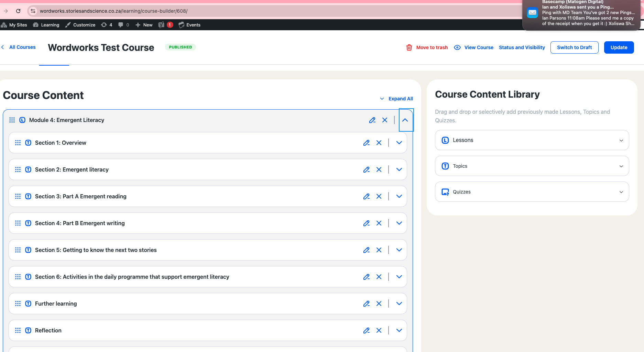This screenshot has height=352, width=644.
Task: Click drag handle for Section 3 Emergent reading
Action: (18, 196)
